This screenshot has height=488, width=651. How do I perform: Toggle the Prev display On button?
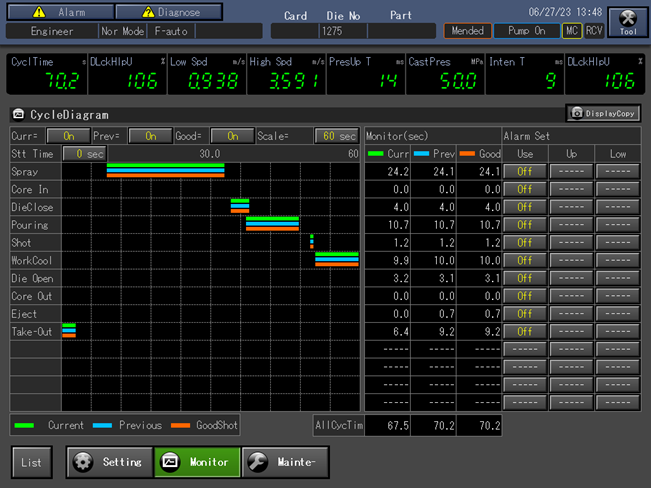coord(150,136)
